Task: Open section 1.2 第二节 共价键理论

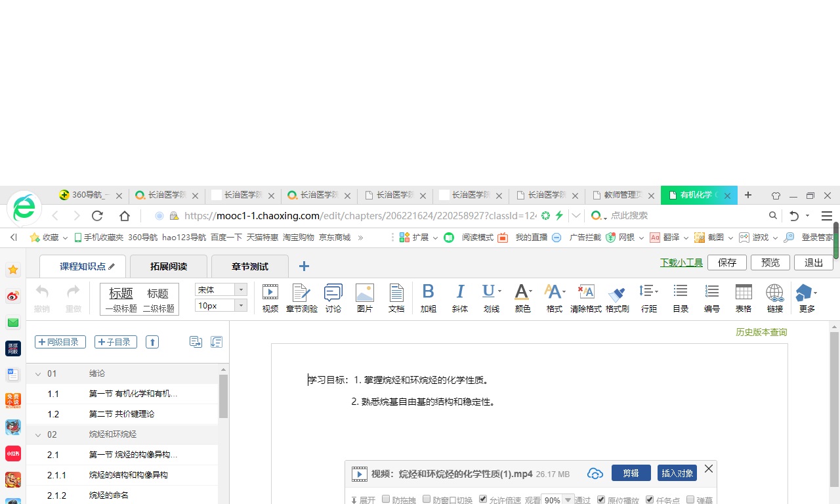Action: [121, 414]
